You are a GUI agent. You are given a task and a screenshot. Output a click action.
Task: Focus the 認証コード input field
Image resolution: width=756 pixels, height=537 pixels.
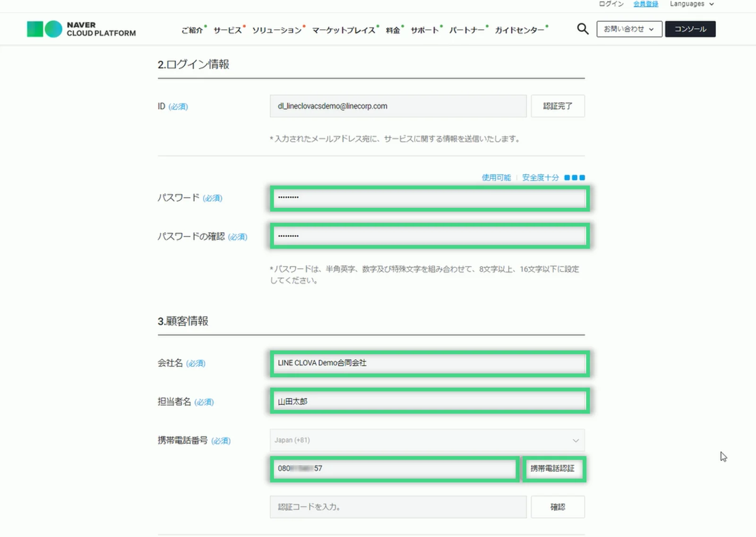pos(398,507)
